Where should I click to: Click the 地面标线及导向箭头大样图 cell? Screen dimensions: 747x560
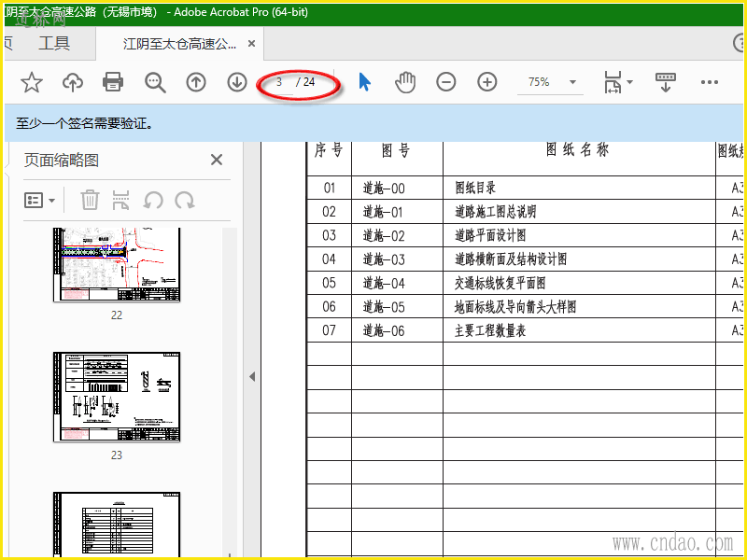click(579, 306)
